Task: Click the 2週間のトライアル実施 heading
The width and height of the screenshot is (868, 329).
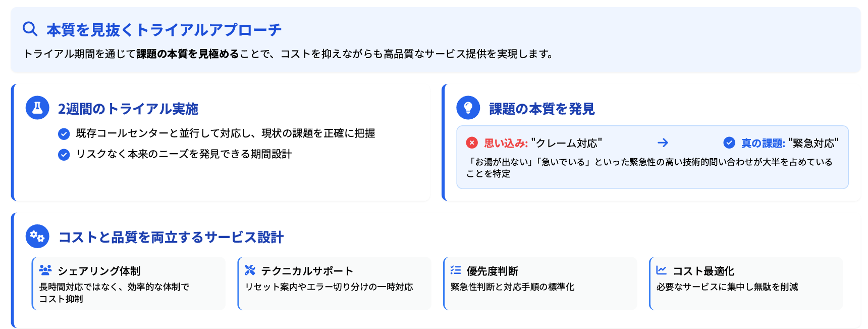Action: pyautogui.click(x=128, y=109)
